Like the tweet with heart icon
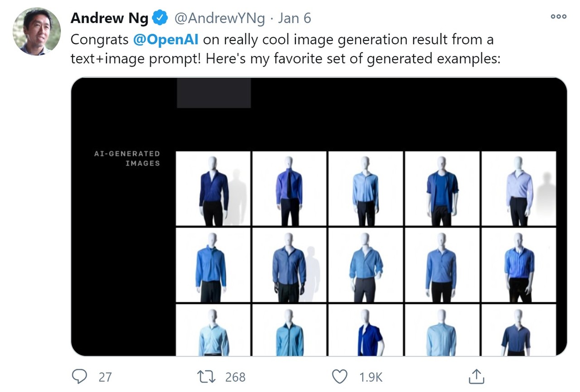 (340, 376)
